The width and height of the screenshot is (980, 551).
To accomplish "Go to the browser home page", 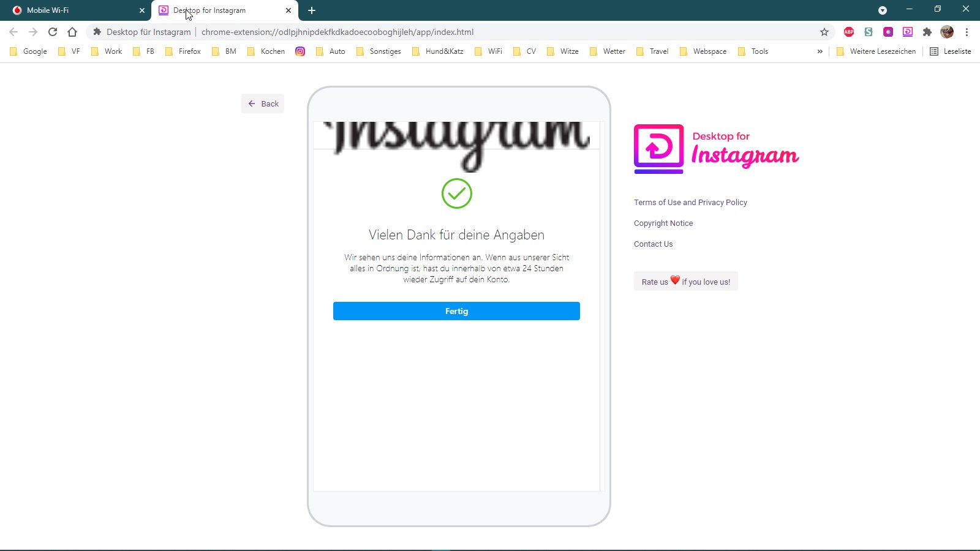I will (x=72, y=32).
